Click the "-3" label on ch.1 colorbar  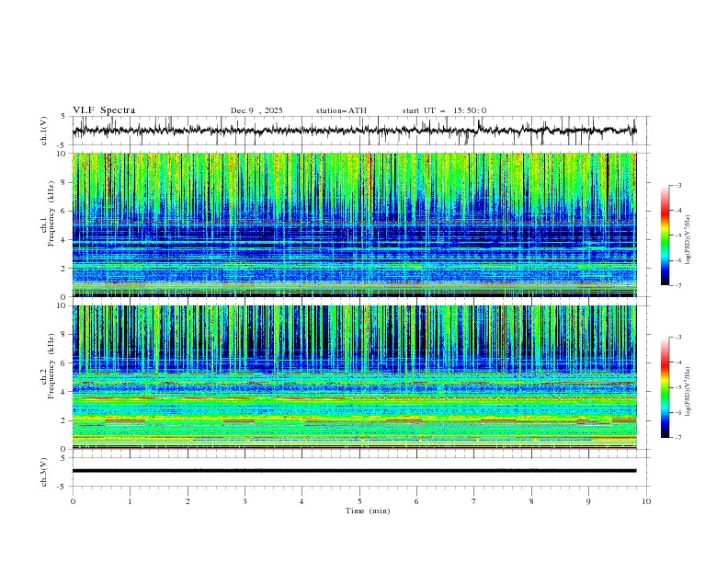tap(678, 185)
